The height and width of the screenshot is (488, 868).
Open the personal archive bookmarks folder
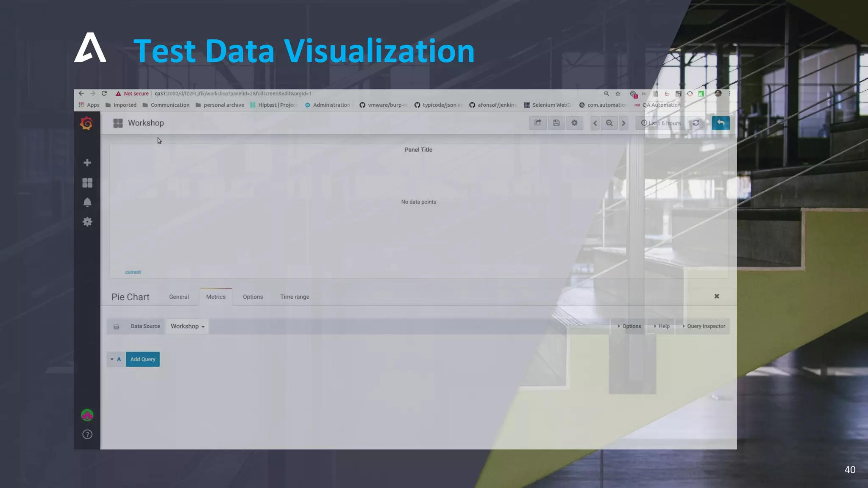click(220, 105)
